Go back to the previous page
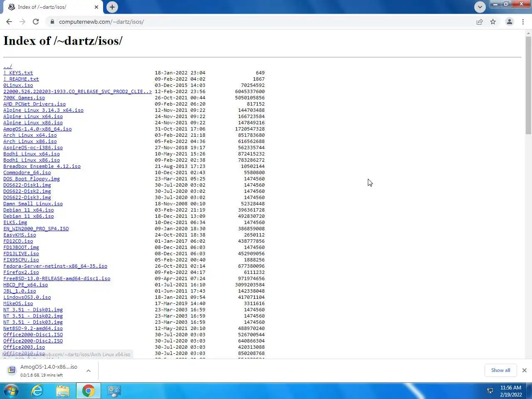532x399 pixels. [x=9, y=22]
